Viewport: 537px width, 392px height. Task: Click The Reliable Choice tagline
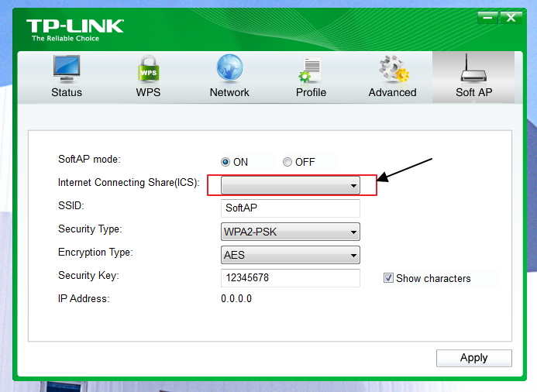click(x=65, y=38)
